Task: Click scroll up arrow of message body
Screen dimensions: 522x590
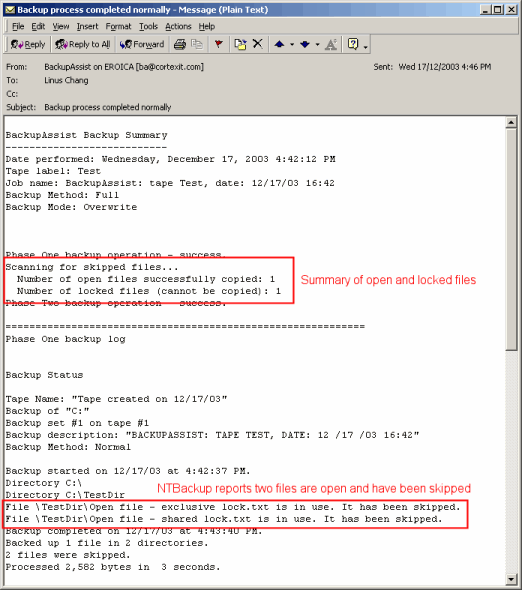Action: click(511, 122)
